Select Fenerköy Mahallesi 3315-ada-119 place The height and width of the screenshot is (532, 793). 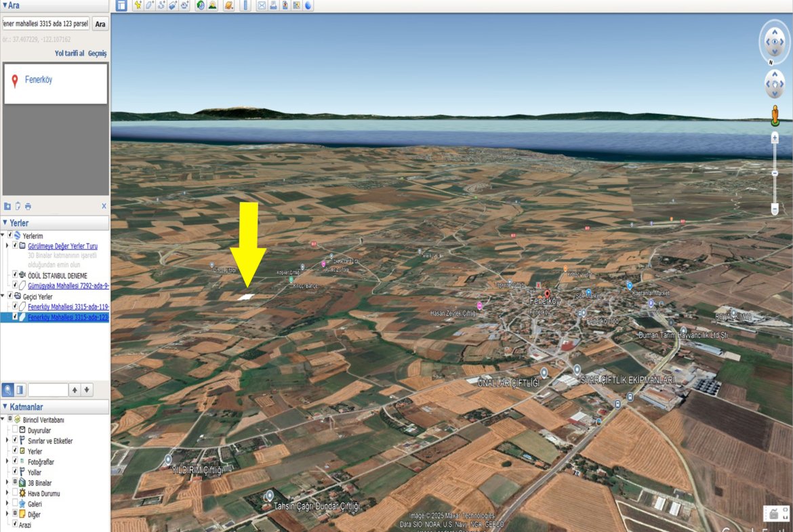pyautogui.click(x=68, y=306)
